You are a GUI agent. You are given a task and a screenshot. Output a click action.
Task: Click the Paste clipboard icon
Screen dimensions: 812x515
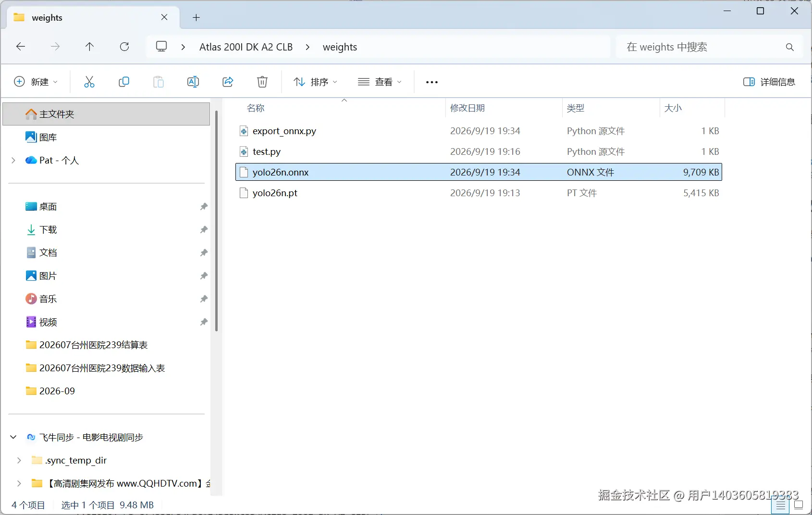[x=159, y=82]
